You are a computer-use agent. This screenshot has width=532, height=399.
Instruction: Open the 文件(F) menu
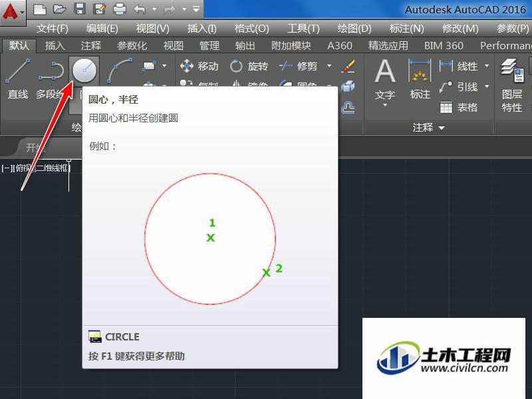[53, 29]
